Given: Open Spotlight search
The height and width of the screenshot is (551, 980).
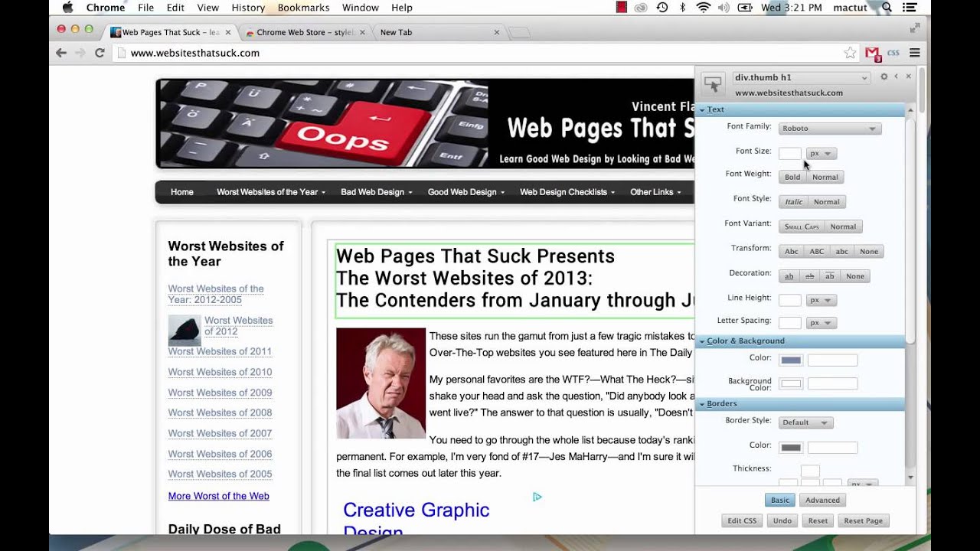Looking at the screenshot, I should point(887,8).
